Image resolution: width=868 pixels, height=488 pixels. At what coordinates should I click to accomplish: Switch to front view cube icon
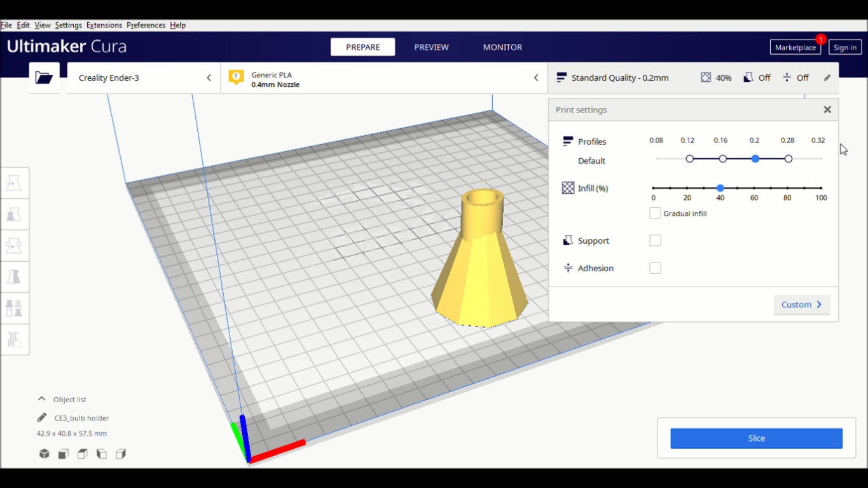click(64, 454)
